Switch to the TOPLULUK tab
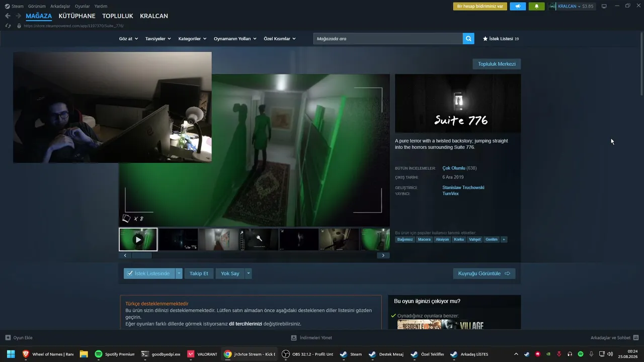The height and width of the screenshot is (362, 644). (x=118, y=16)
